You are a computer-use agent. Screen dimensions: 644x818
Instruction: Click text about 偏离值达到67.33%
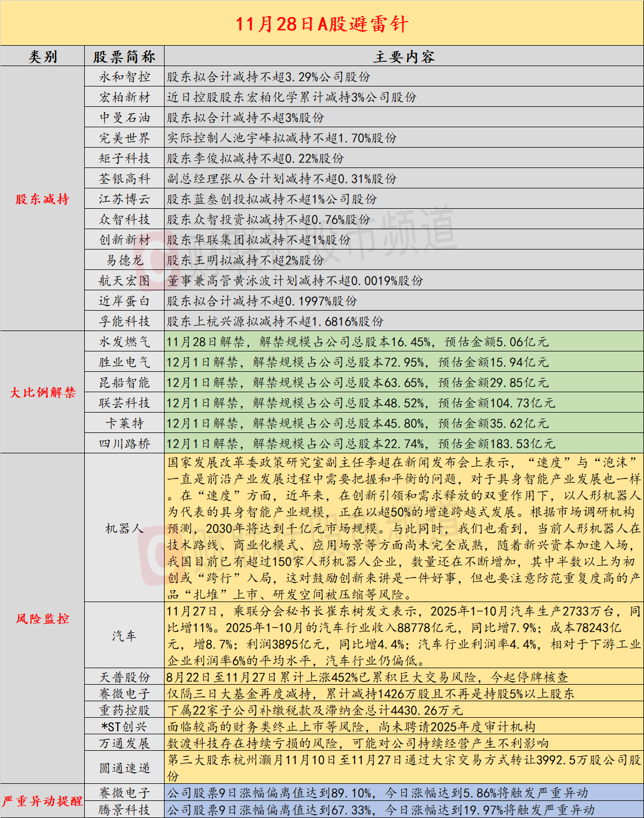tap(381, 810)
